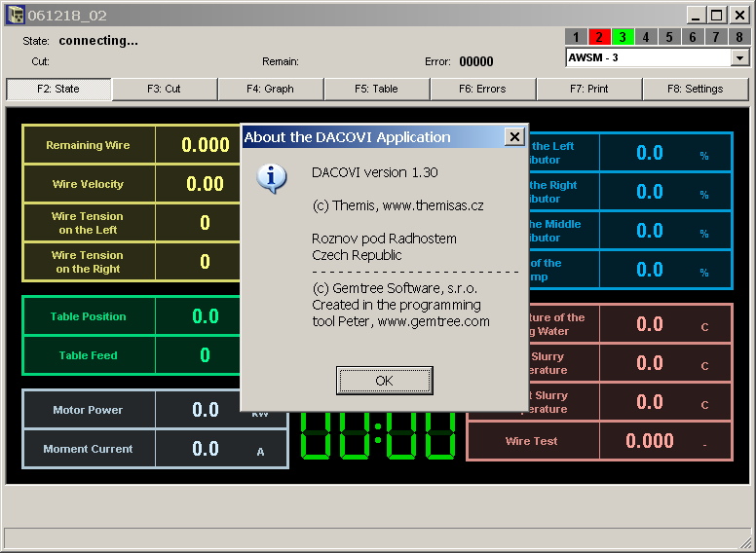Click the application icon in title bar

coord(15,15)
